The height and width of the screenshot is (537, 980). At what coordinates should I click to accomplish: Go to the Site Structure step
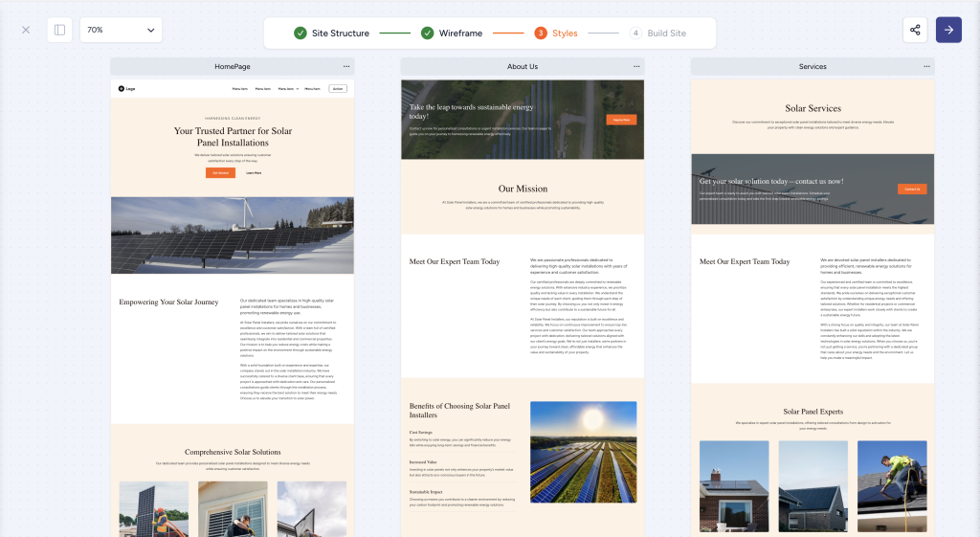point(332,34)
